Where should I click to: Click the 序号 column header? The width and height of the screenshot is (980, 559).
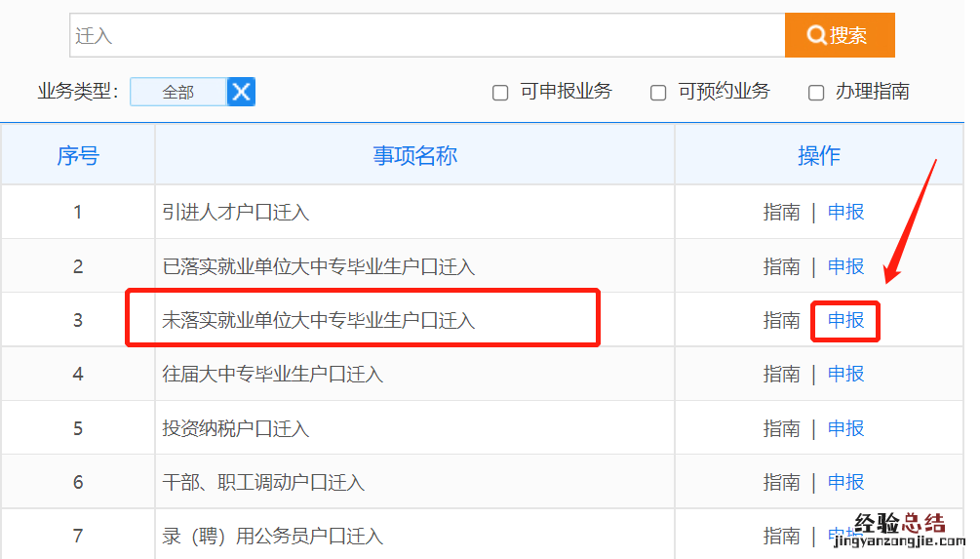[x=78, y=156]
